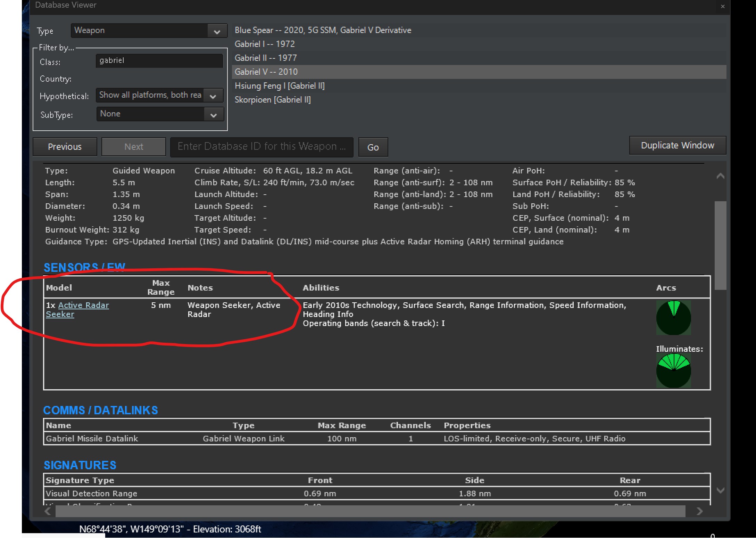Screen dimensions: 756x538
Task: Click the Class filter field containing gabriel
Action: 159,60
